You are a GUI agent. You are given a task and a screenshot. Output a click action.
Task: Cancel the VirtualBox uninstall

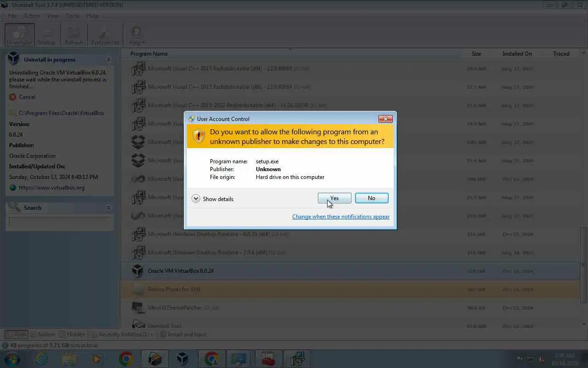point(23,97)
